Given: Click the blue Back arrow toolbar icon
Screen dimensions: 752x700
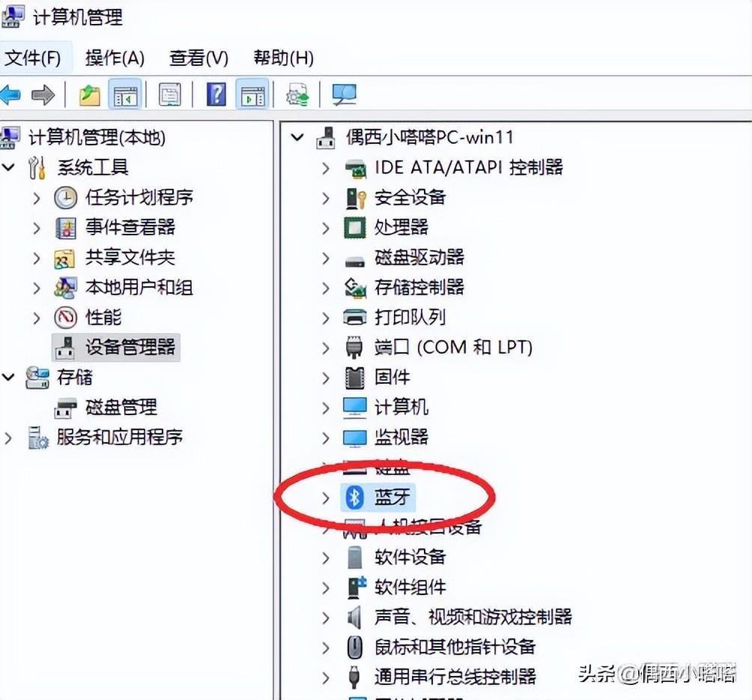Looking at the screenshot, I should (10, 95).
